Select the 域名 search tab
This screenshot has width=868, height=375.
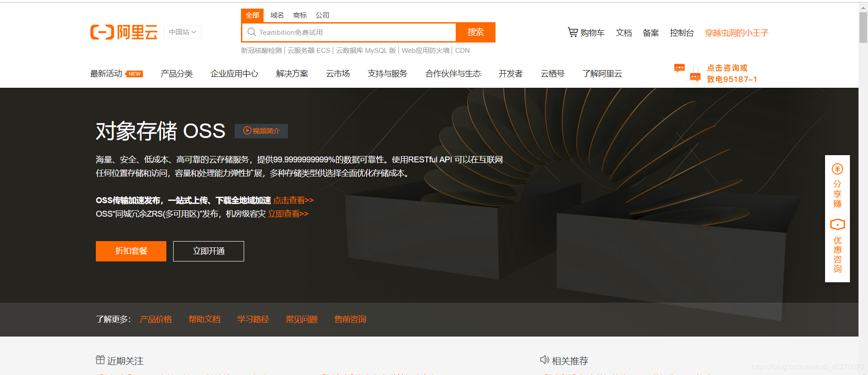[277, 15]
